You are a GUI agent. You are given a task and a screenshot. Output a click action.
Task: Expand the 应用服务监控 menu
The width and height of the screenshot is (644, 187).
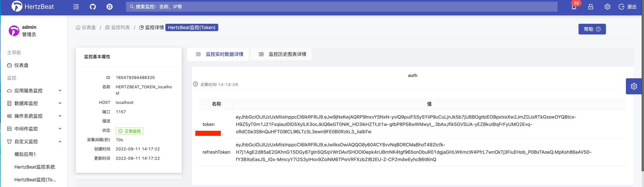click(34, 91)
